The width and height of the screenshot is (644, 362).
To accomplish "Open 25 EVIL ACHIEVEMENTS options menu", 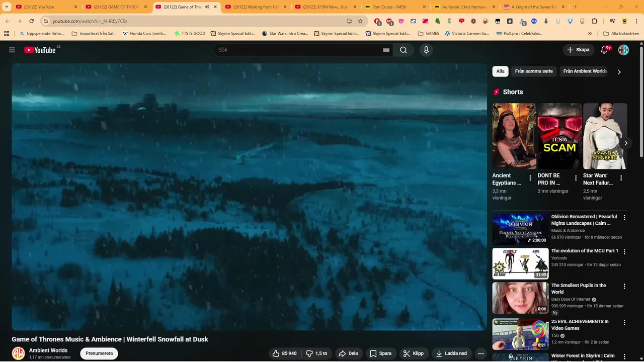I will coord(624,322).
